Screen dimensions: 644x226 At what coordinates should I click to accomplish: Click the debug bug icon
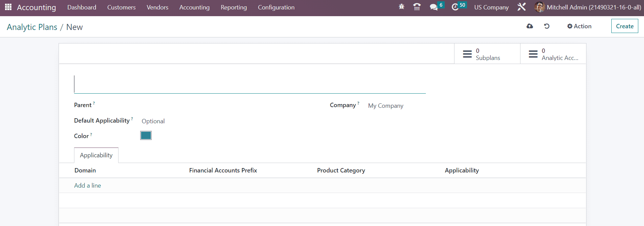pyautogui.click(x=401, y=7)
